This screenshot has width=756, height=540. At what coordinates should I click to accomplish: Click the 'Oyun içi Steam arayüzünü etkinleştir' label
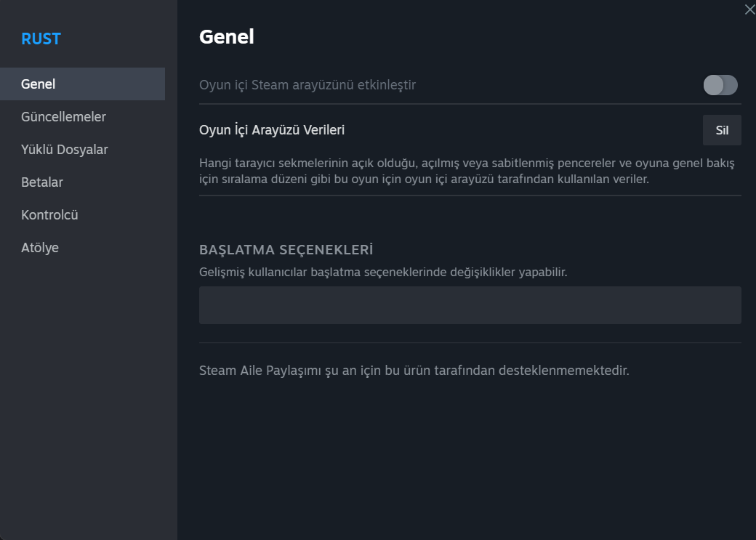click(x=307, y=85)
